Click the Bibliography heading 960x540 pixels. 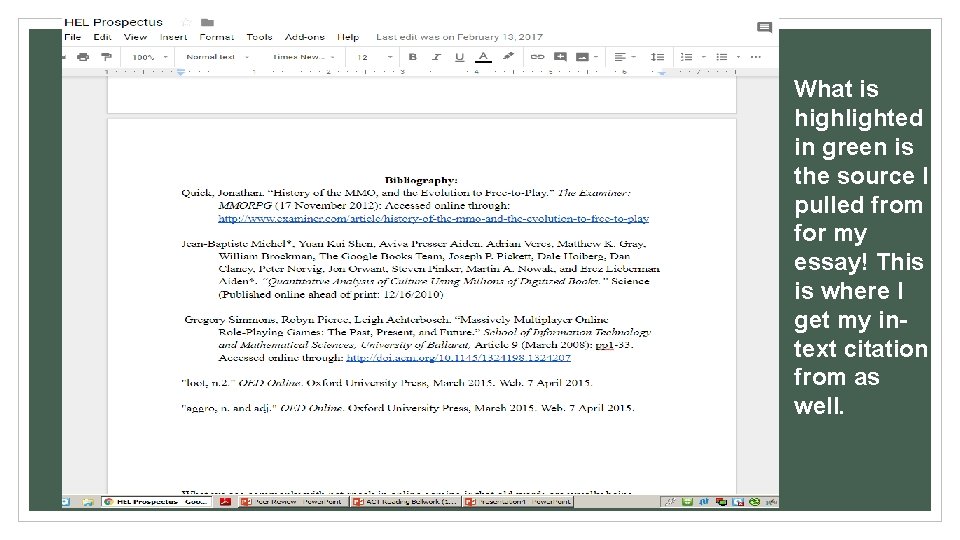pyautogui.click(x=421, y=180)
